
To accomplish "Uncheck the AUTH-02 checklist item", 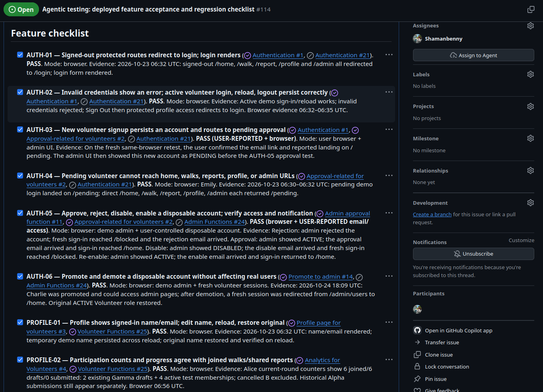I will [x=20, y=92].
